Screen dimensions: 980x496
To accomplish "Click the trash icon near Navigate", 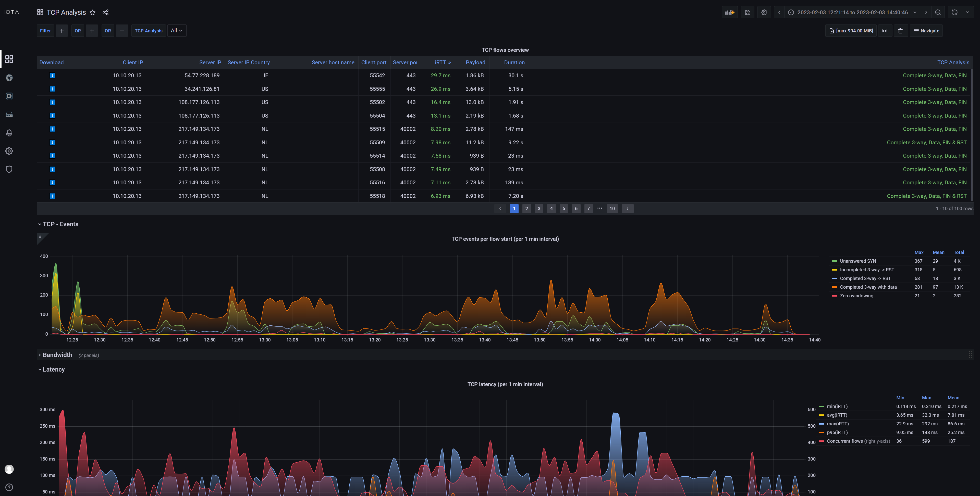I will 900,31.
